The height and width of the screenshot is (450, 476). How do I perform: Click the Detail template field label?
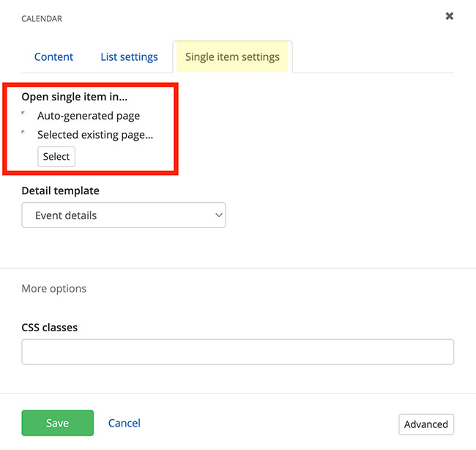60,191
